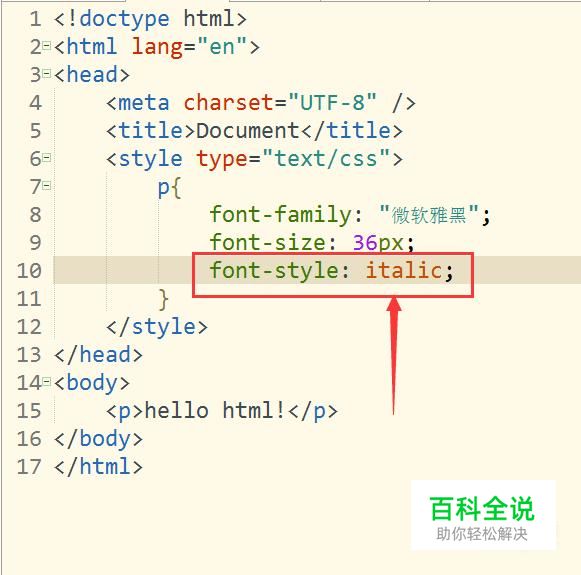Click line number 12 in the gutter
This screenshot has height=575, width=581.
coord(29,327)
